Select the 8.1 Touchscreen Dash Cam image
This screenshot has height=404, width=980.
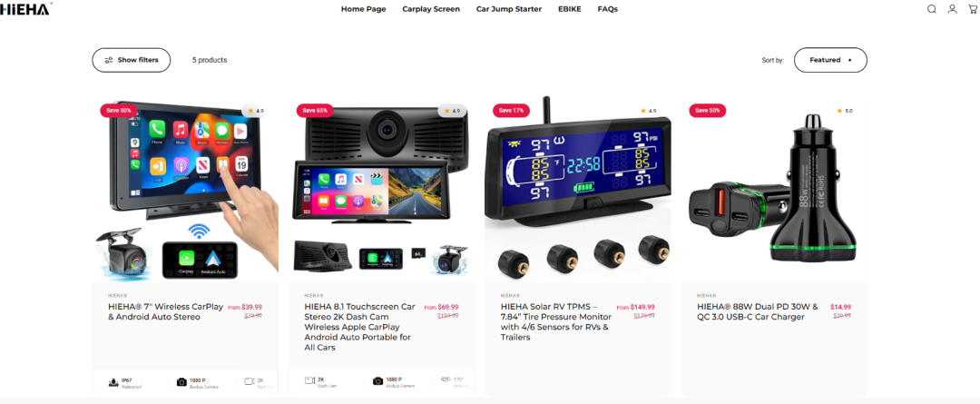pos(381,188)
